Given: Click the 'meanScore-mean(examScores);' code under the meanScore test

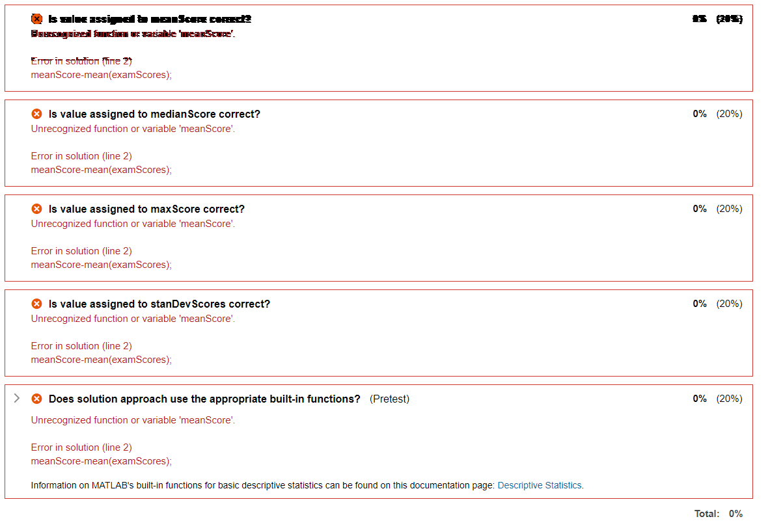Looking at the screenshot, I should (x=102, y=75).
